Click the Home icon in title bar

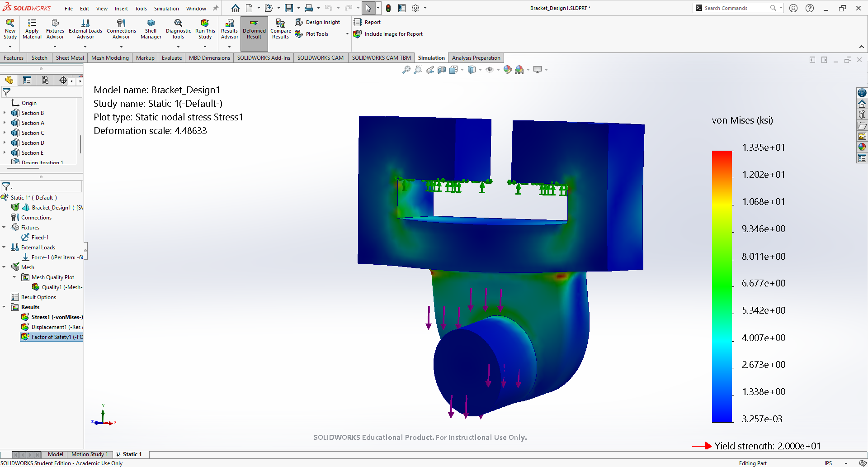236,8
